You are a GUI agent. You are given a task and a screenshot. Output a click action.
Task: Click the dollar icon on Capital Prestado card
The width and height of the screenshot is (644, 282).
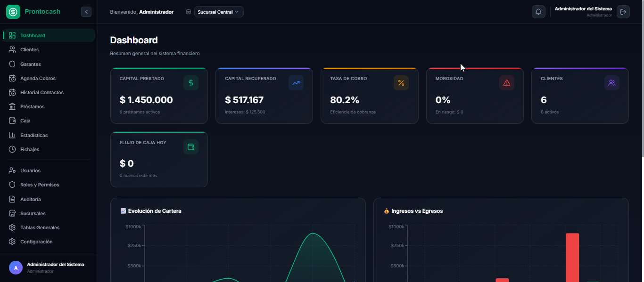tap(191, 83)
